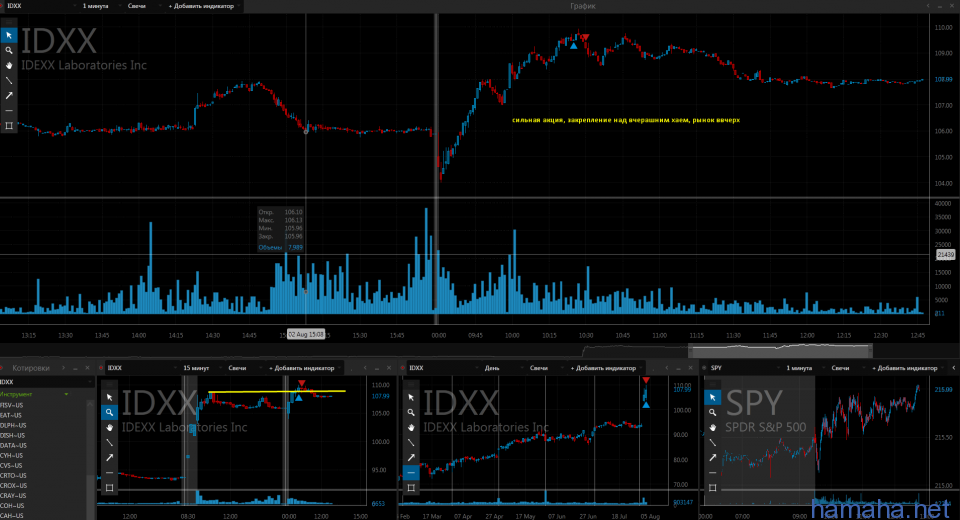Select the arrow drawing tool in the main chart
960x520 pixels.
pyautogui.click(x=9, y=96)
